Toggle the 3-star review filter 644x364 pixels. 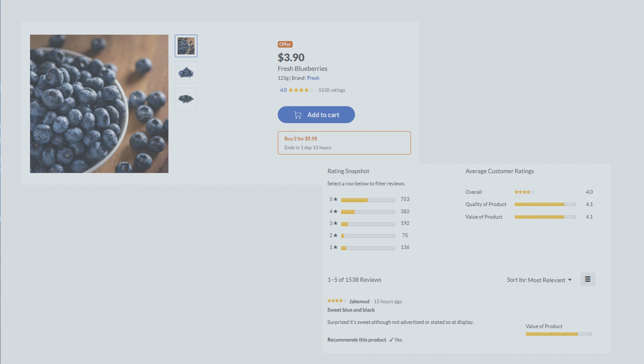coord(367,224)
